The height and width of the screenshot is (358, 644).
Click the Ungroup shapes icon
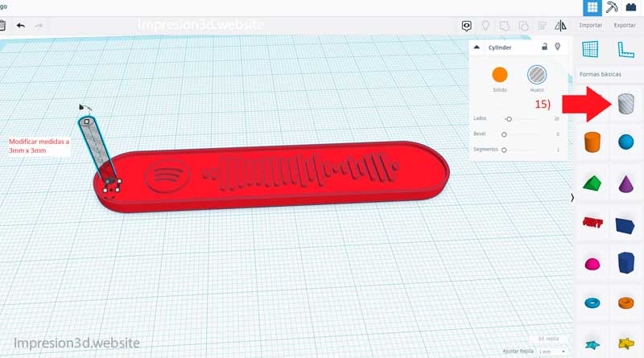click(x=523, y=26)
